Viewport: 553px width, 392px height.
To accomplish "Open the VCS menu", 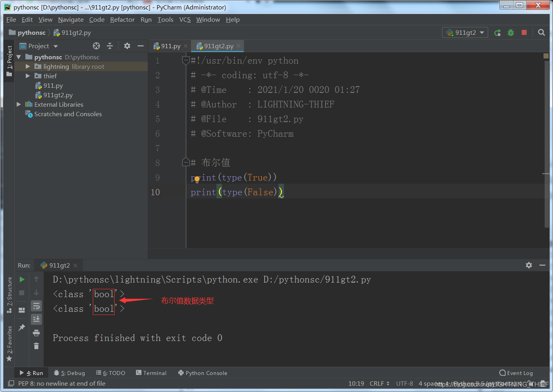I will 185,20.
